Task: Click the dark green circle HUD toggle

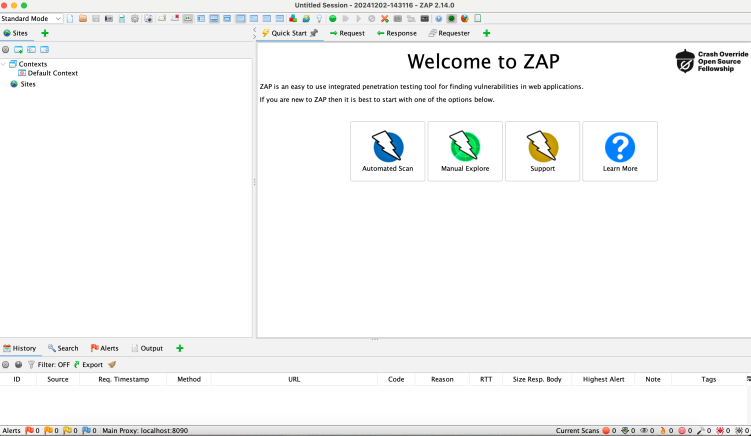Action: (451, 19)
